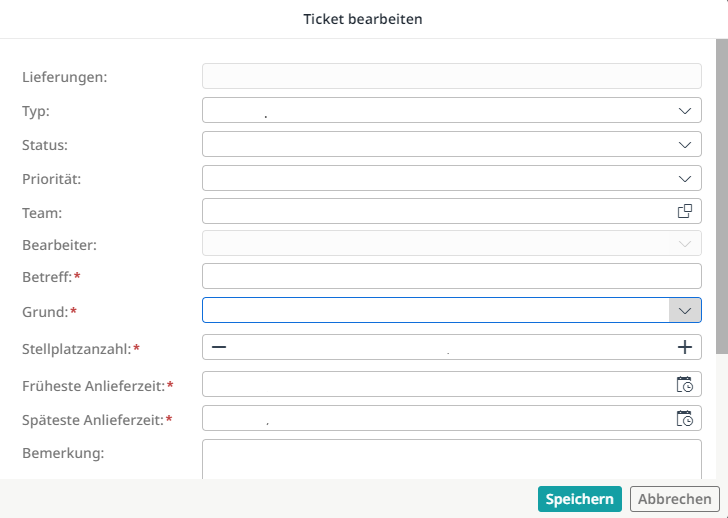Screen dimensions: 728x518
Task: Click the 'Stellplatzanzahl:' label
Action: pos(77,349)
